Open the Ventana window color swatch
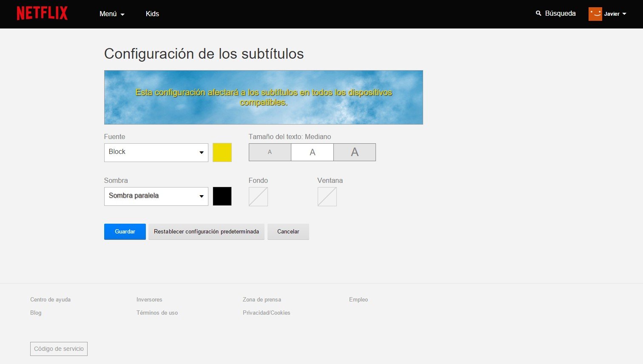Screen dimensions: 643x364 point(327,196)
